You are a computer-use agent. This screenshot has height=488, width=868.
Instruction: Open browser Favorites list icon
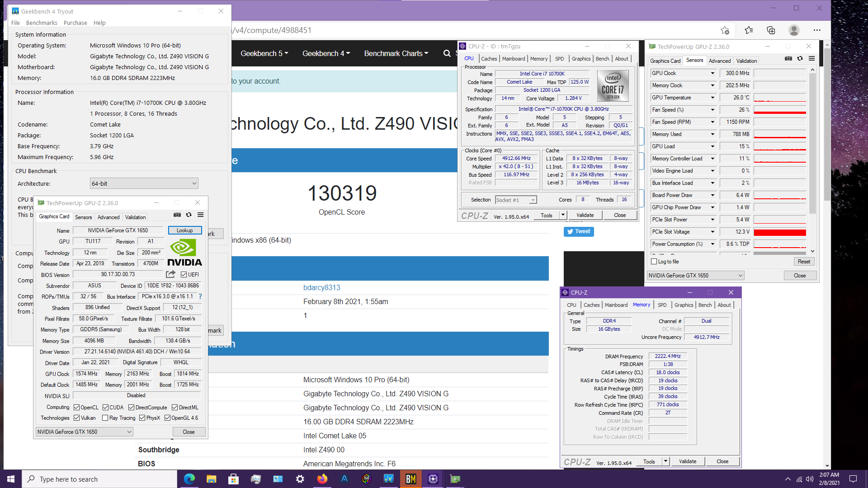tap(749, 30)
